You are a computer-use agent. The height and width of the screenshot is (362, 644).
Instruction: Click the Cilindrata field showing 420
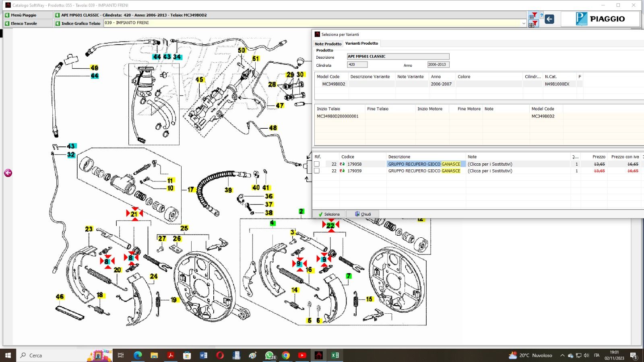[x=357, y=65]
